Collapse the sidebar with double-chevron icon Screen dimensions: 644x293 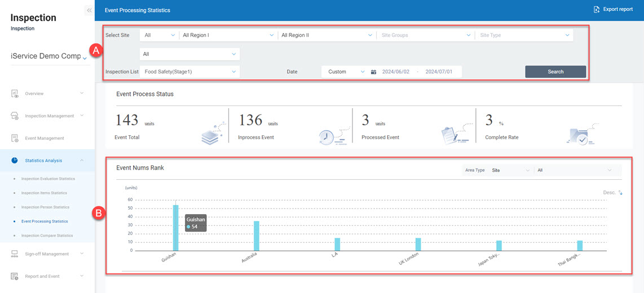click(89, 10)
